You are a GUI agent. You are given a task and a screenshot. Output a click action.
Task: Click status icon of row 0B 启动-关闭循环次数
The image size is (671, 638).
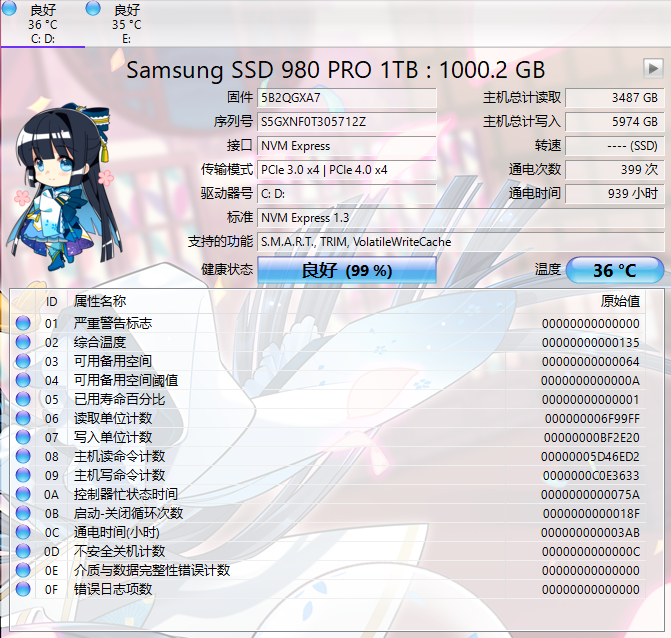tap(23, 513)
